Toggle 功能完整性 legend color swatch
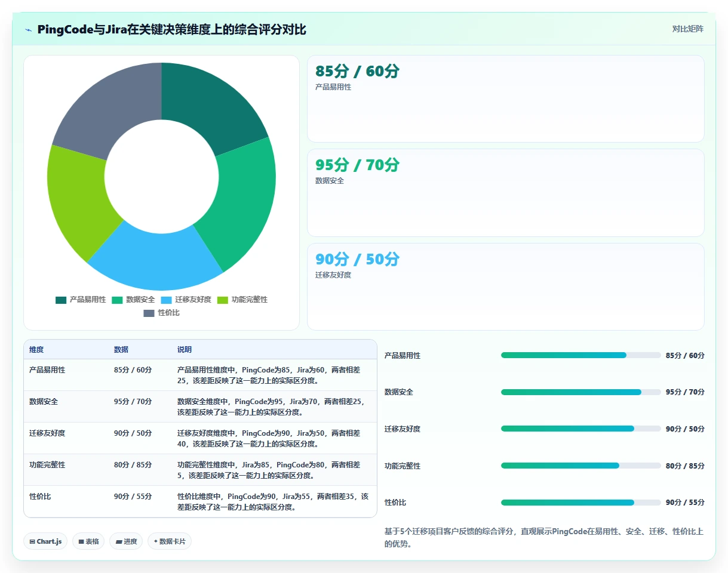 click(x=223, y=300)
